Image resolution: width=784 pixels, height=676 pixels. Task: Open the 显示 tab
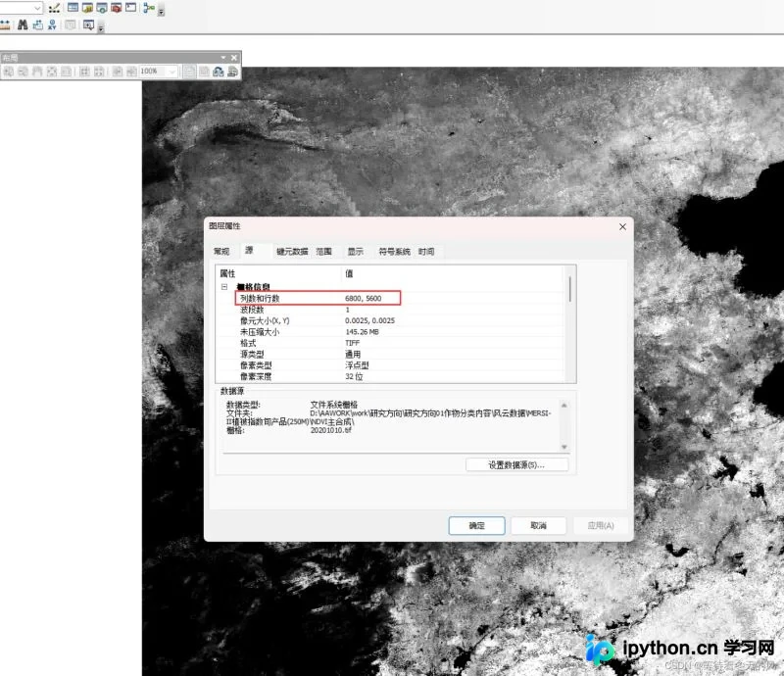[356, 252]
